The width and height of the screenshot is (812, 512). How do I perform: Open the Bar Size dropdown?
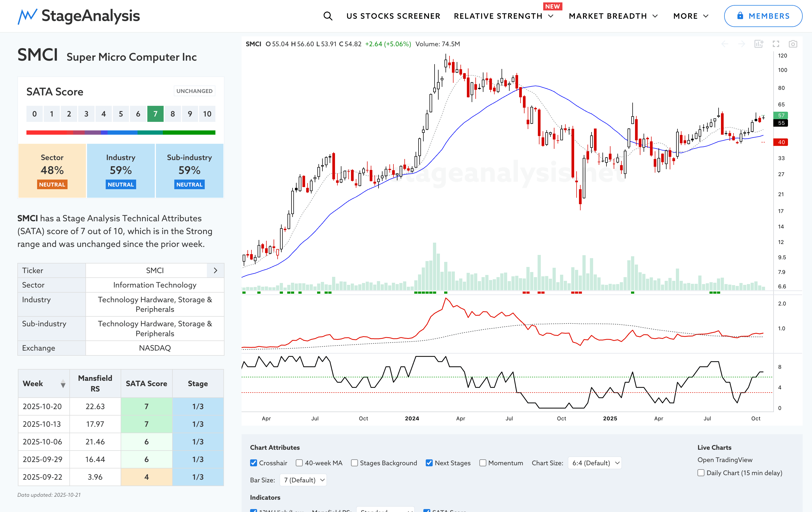[303, 480]
